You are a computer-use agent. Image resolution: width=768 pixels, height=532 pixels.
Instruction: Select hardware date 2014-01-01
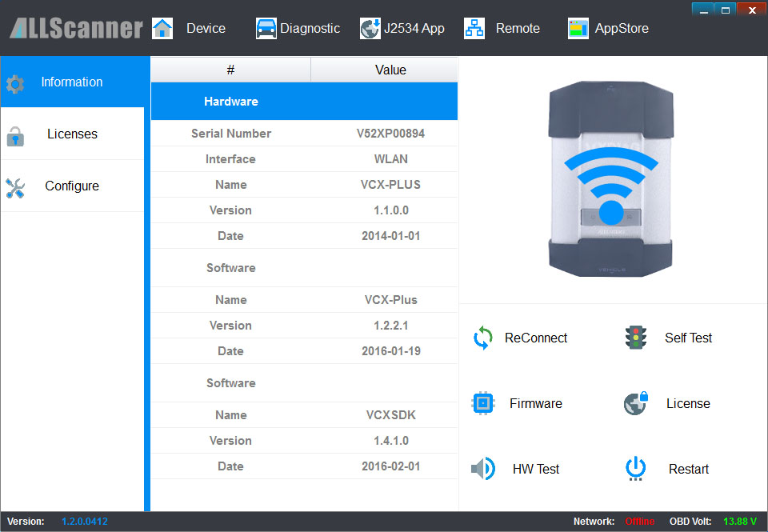[390, 236]
